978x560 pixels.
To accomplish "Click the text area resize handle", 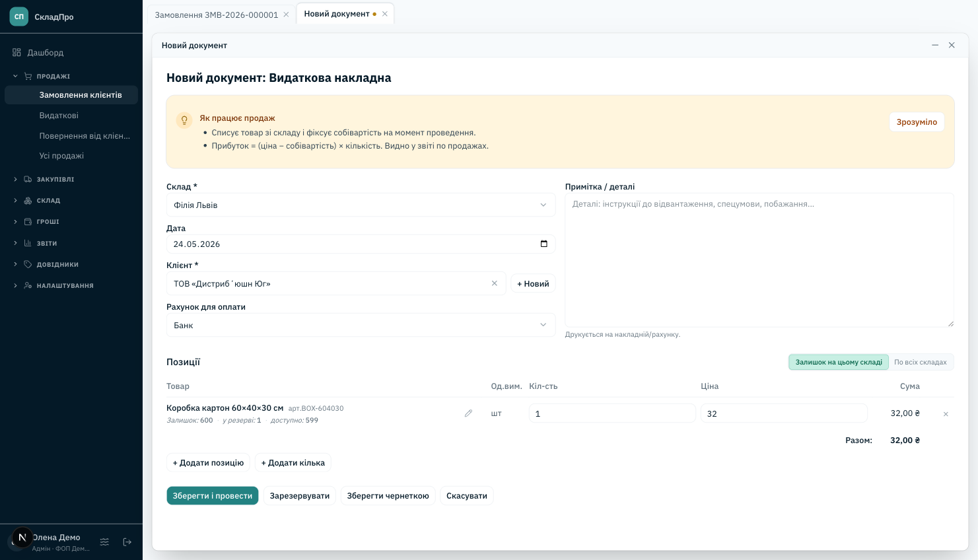I will (x=950, y=323).
